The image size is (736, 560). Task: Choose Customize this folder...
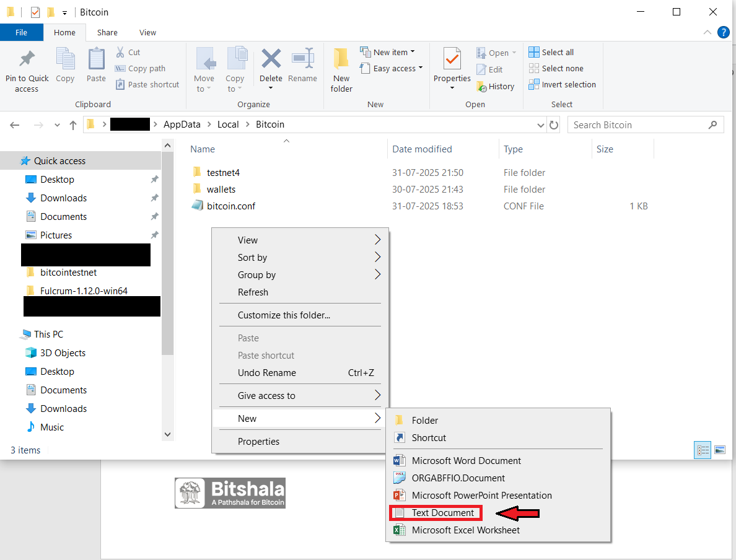(x=300, y=315)
